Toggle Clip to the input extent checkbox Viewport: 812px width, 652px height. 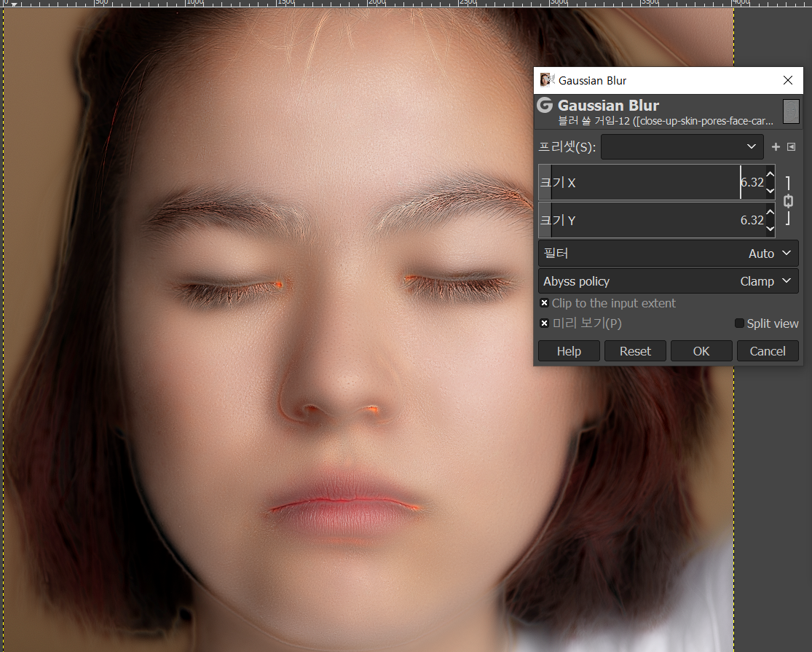(x=544, y=303)
